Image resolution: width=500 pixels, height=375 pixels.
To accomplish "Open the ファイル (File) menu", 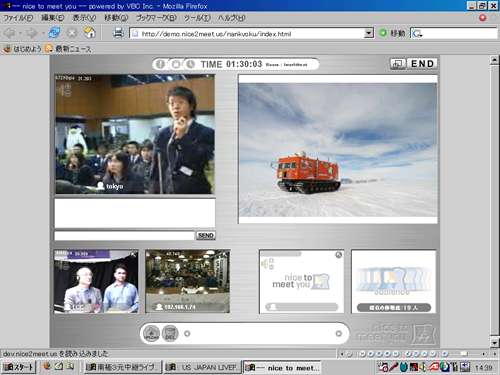I will tap(18, 18).
